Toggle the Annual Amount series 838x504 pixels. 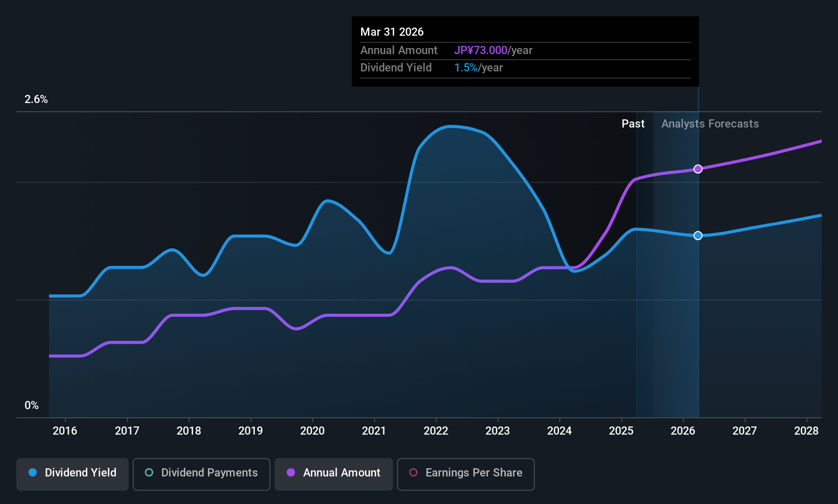(x=334, y=474)
